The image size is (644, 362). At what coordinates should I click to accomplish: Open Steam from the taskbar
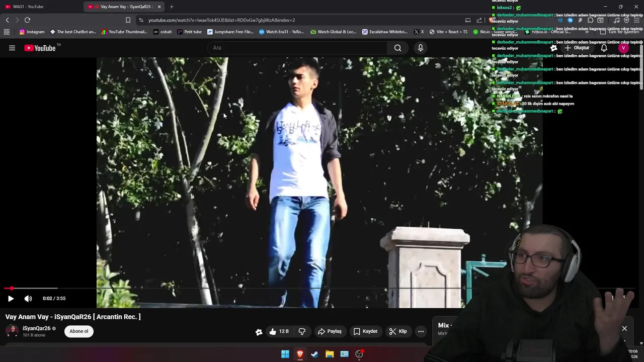click(x=314, y=354)
